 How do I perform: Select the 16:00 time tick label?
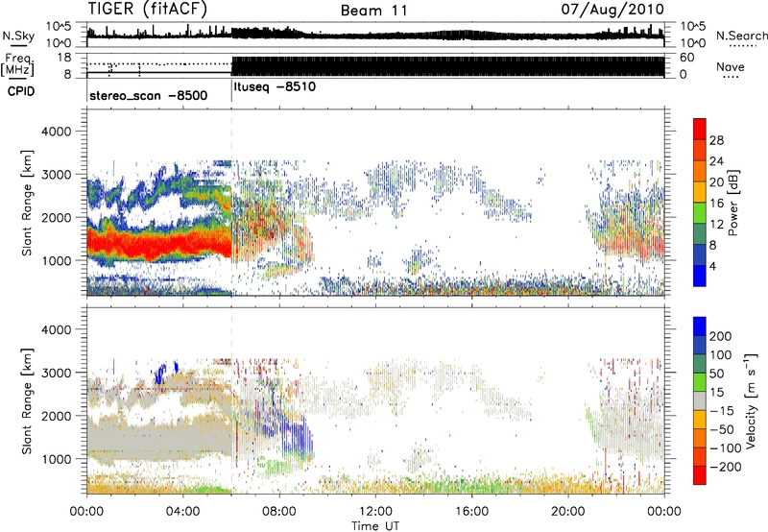click(471, 512)
